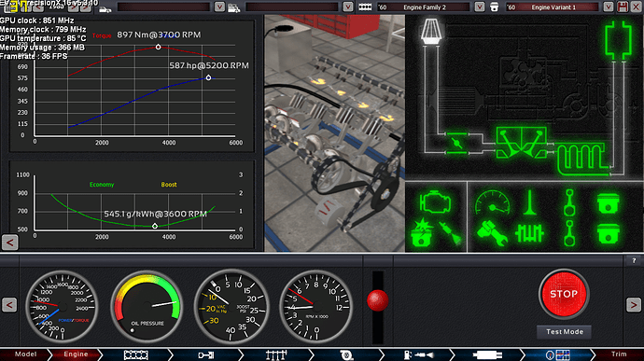Click the check engine warning icon
The width and height of the screenshot is (644, 361).
[x=436, y=201]
